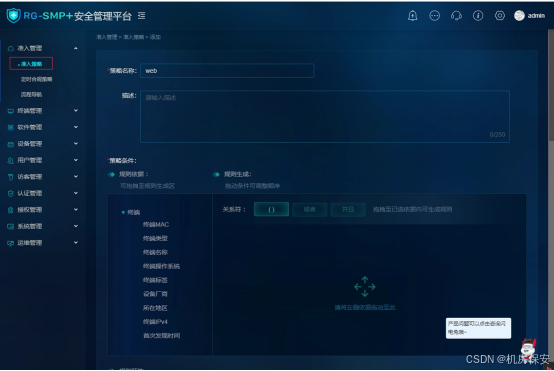This screenshot has width=554, height=371.
Task: Select the 准入策略 submenu item
Action: 31,64
